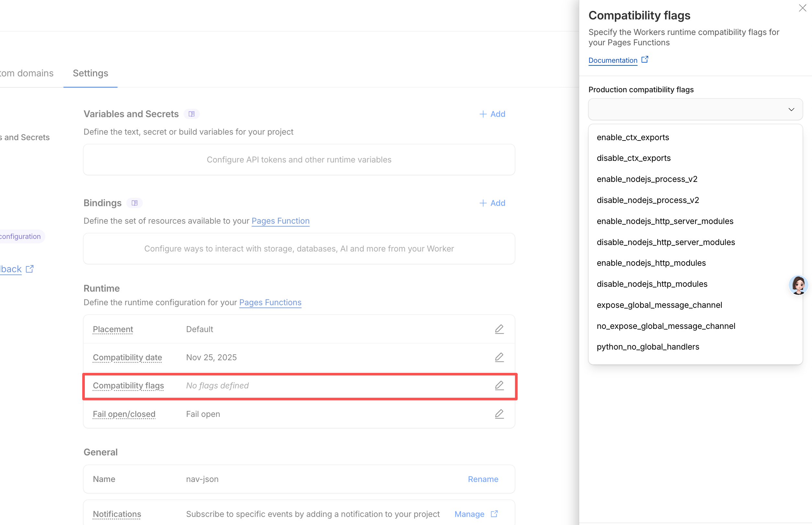Pick expose_global_message_channel flag
812x525 pixels.
659,305
